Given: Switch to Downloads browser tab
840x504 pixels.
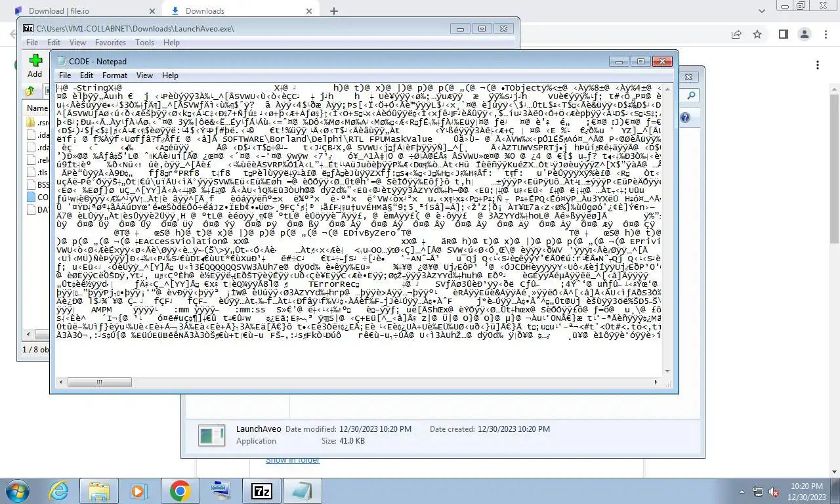Looking at the screenshot, I should click(x=240, y=10).
